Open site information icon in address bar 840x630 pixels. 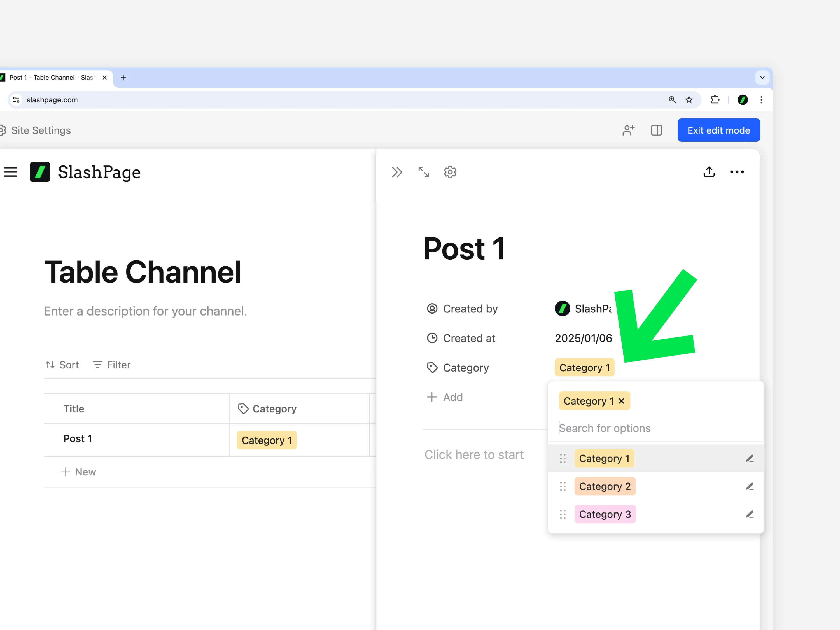pos(16,99)
